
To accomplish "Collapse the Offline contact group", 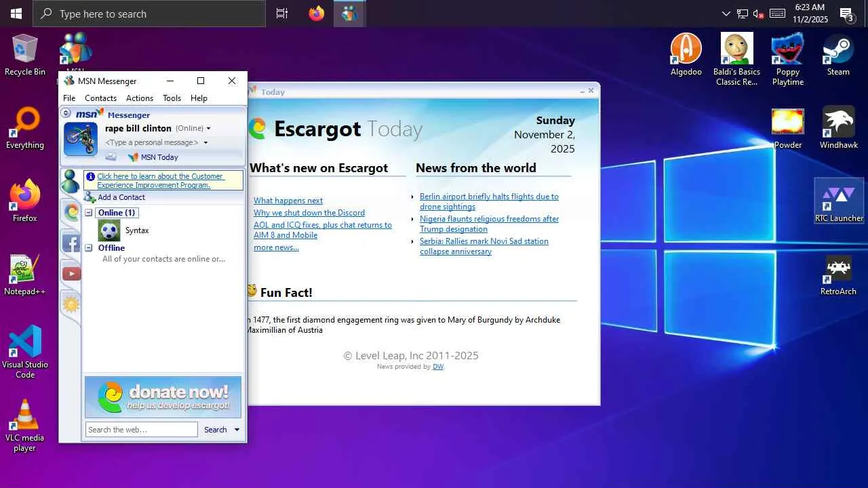I will [x=88, y=248].
